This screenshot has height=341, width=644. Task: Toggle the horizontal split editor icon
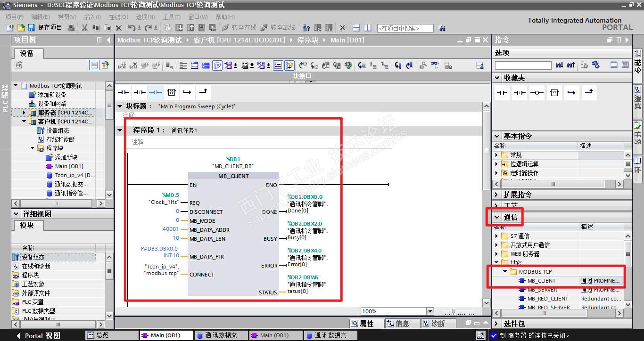click(356, 28)
